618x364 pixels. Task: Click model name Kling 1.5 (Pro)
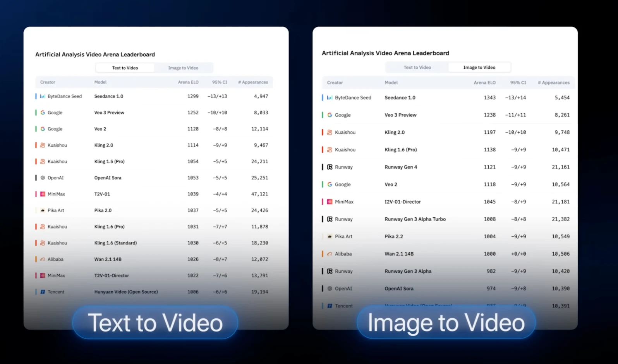pyautogui.click(x=110, y=161)
